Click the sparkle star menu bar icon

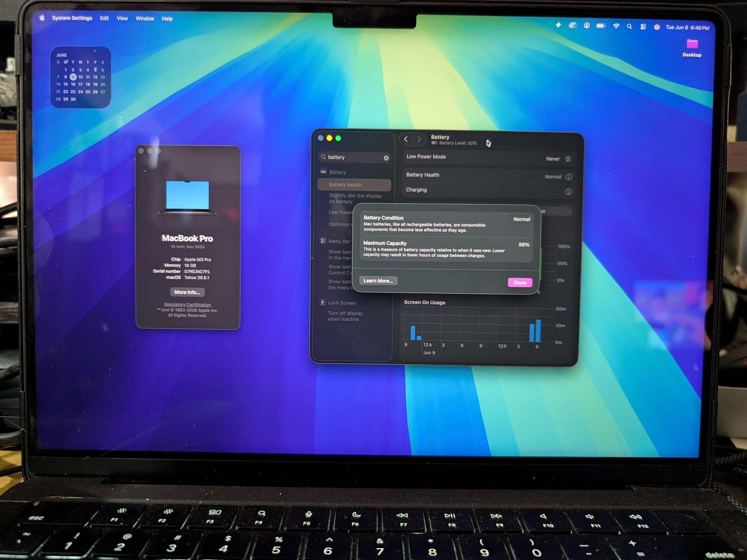point(558,25)
